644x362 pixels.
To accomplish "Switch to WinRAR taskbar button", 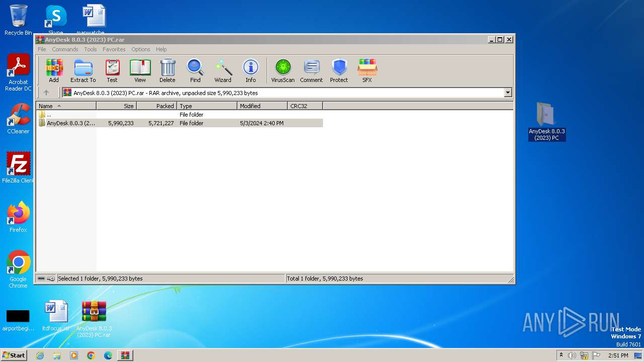I will [125, 355].
